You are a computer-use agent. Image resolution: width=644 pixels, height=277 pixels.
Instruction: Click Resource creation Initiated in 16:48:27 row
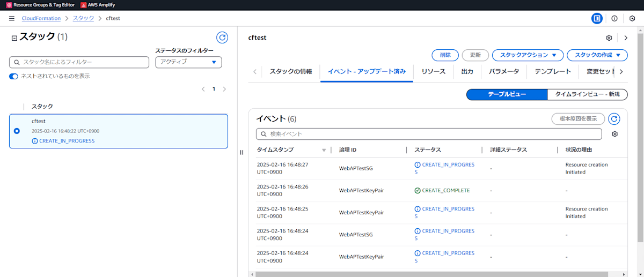point(587,168)
